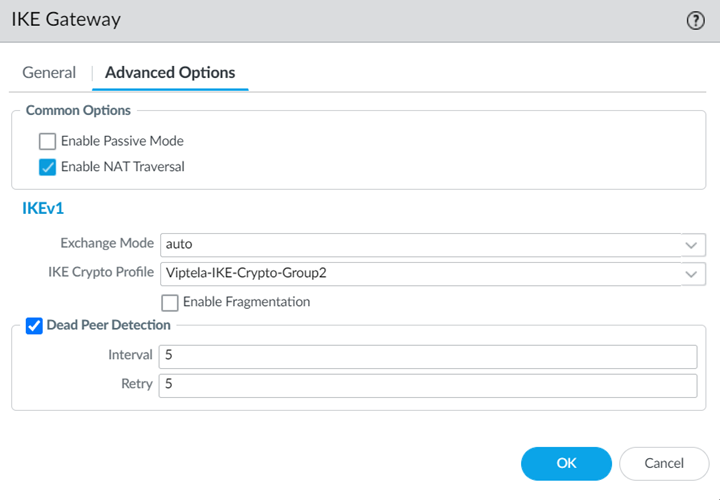Open the help icon in title bar
The image size is (720, 501).
point(696,20)
